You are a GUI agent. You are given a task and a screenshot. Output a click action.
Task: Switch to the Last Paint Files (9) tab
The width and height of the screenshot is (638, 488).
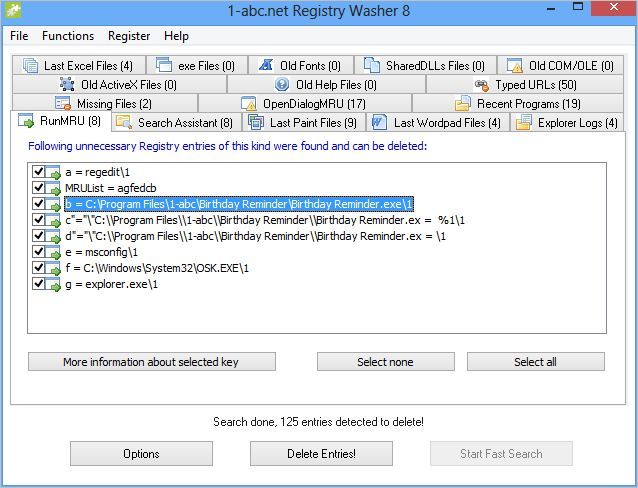click(x=304, y=122)
